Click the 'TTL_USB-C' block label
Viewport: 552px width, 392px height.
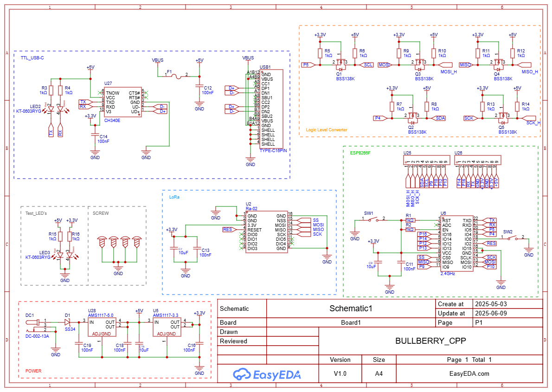coord(32,58)
